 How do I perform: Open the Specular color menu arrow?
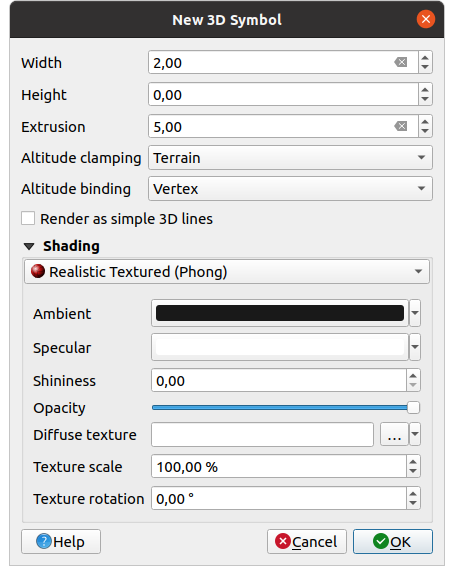click(x=415, y=347)
